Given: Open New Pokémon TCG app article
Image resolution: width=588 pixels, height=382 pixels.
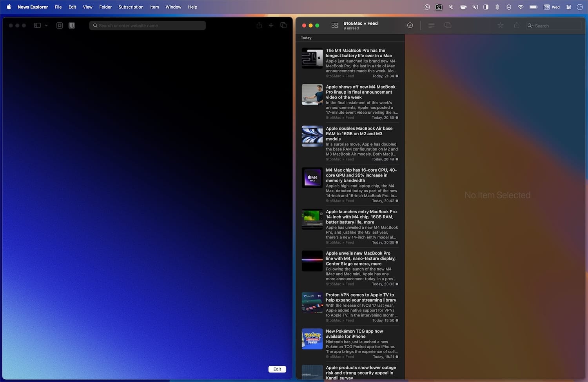Looking at the screenshot, I should click(350, 344).
